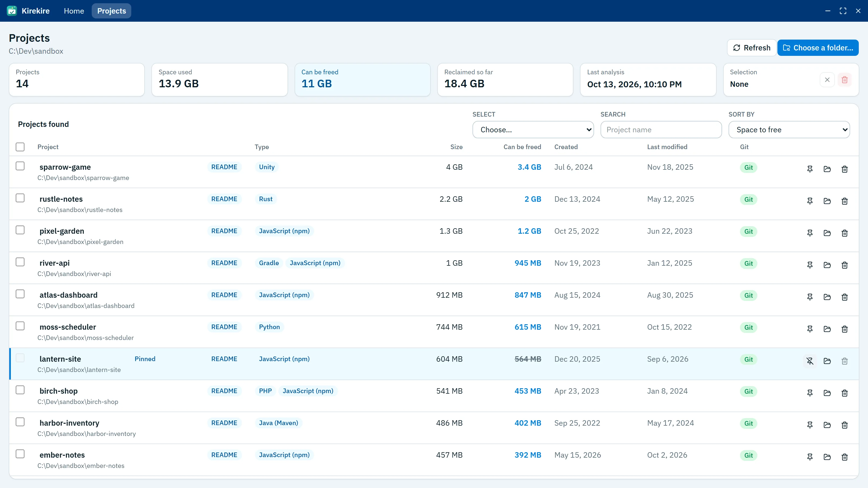Click the Git badge for atlas-dashboard

tap(748, 295)
